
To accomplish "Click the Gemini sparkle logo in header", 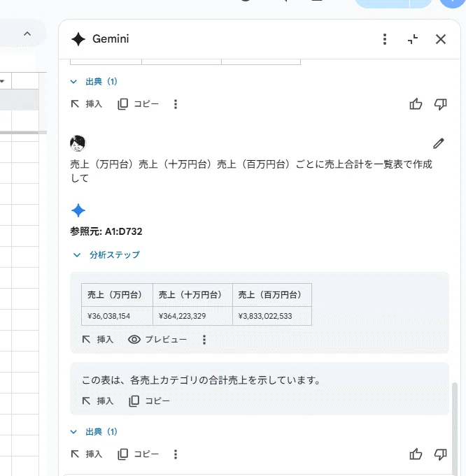I will [x=78, y=39].
